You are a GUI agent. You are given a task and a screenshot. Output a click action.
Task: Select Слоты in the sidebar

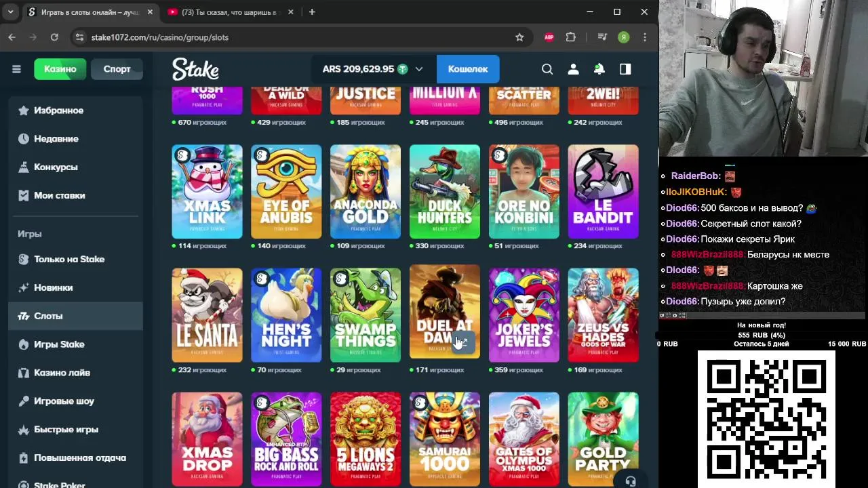pos(76,317)
